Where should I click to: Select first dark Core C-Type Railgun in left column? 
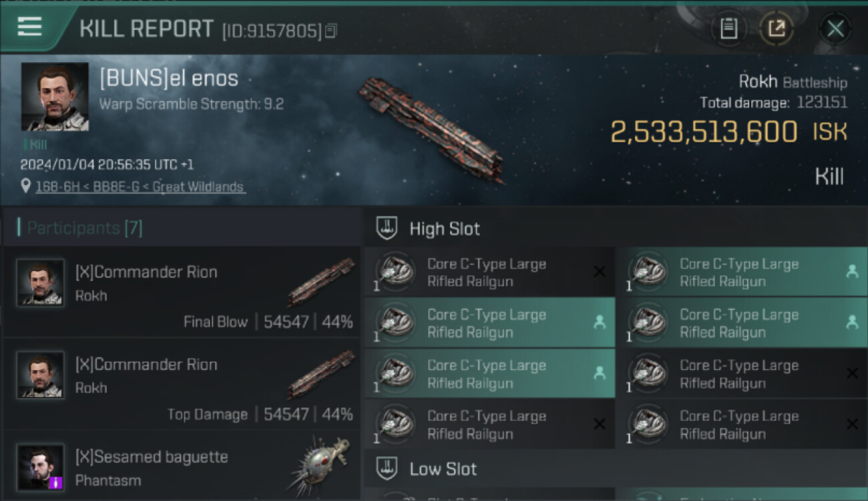(x=489, y=273)
